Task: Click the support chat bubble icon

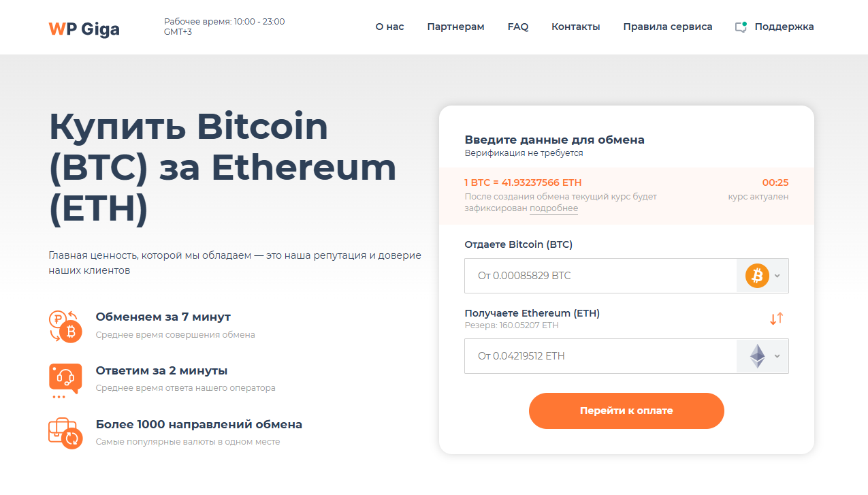Action: [x=741, y=27]
